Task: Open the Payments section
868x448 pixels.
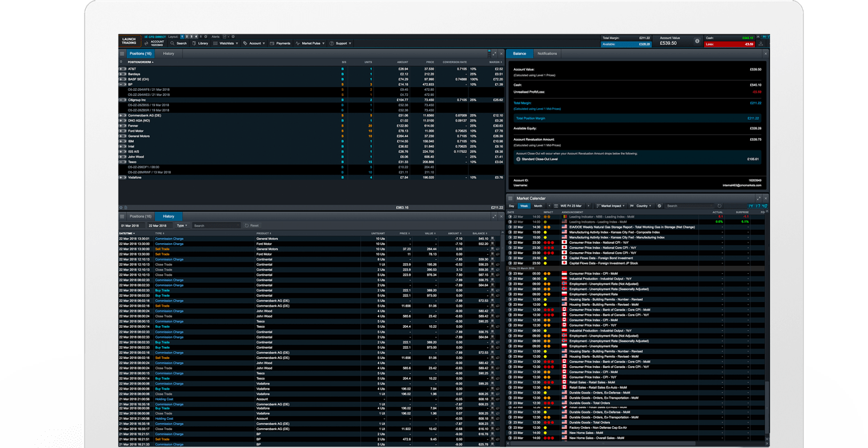Action: [x=280, y=44]
